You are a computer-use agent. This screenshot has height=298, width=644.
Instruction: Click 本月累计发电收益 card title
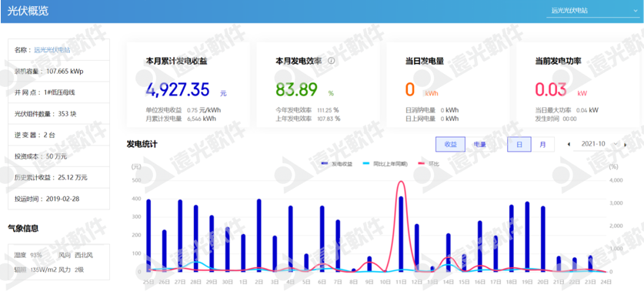coord(177,62)
